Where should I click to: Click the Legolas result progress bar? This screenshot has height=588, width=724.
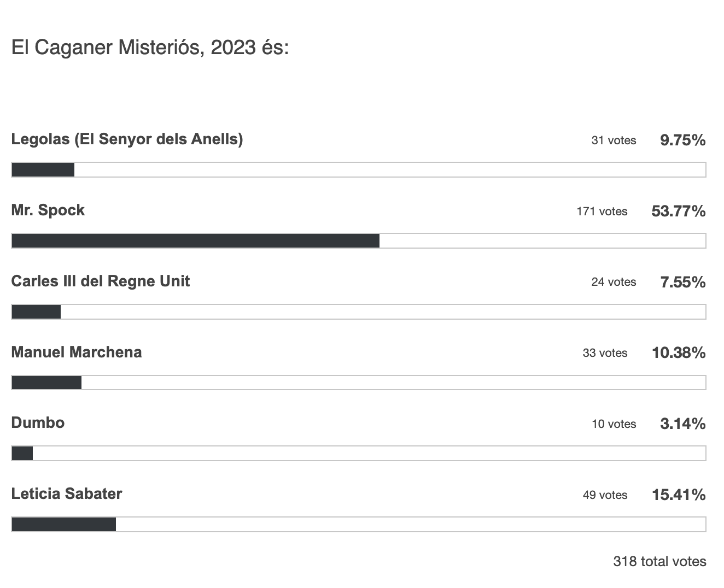point(359,170)
